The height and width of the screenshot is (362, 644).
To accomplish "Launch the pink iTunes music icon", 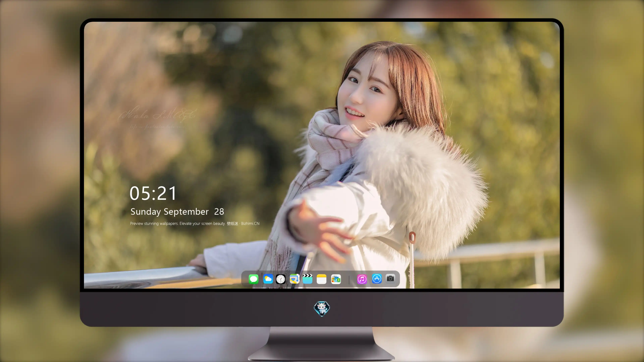I will 362,279.
